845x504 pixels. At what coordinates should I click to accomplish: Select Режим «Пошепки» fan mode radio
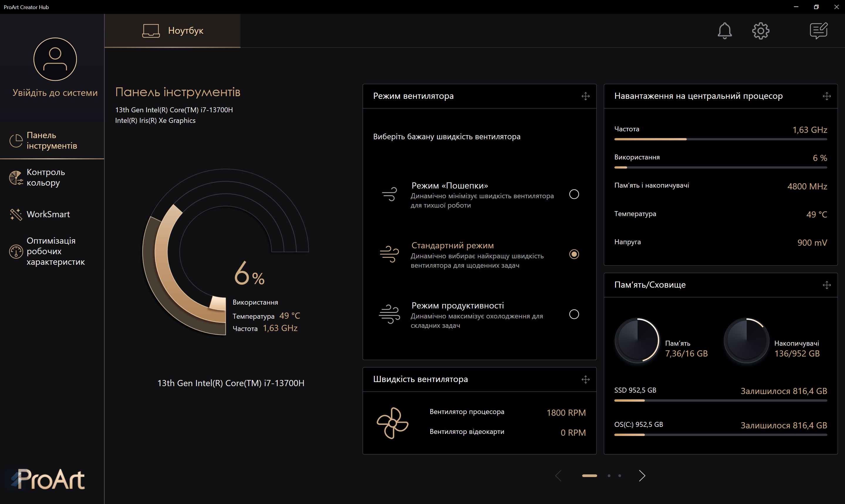pyautogui.click(x=574, y=194)
